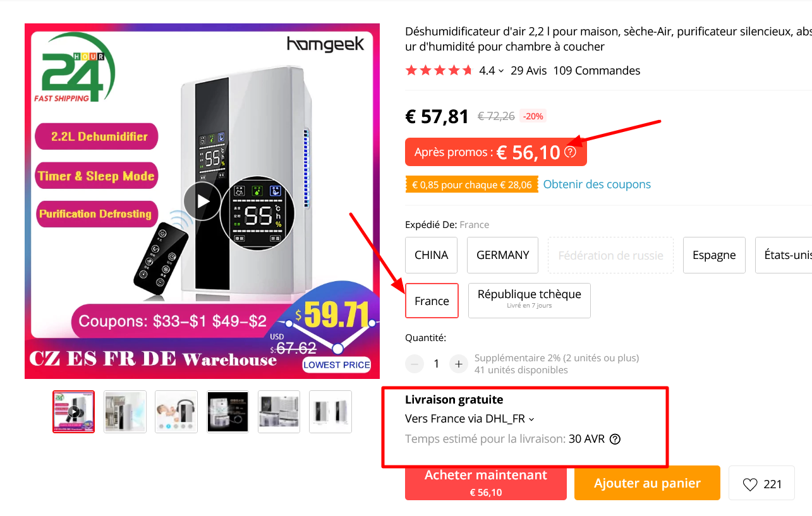The height and width of the screenshot is (516, 812).
Task: Add the dehumidifier to your wishlist
Action: tap(751, 483)
